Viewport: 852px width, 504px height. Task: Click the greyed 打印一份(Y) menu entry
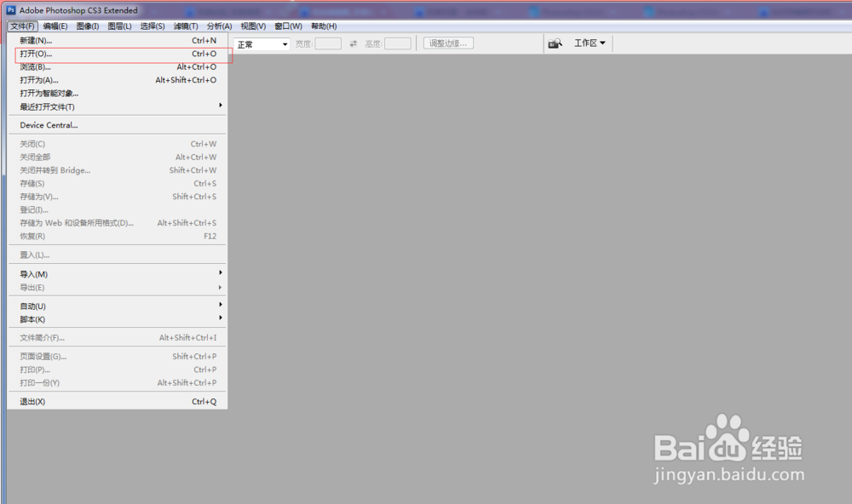point(118,383)
